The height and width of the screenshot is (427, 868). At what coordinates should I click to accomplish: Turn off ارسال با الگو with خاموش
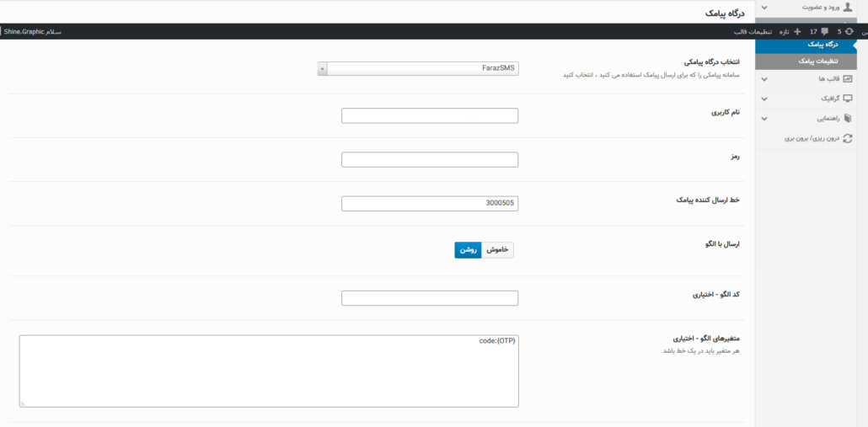tap(498, 250)
